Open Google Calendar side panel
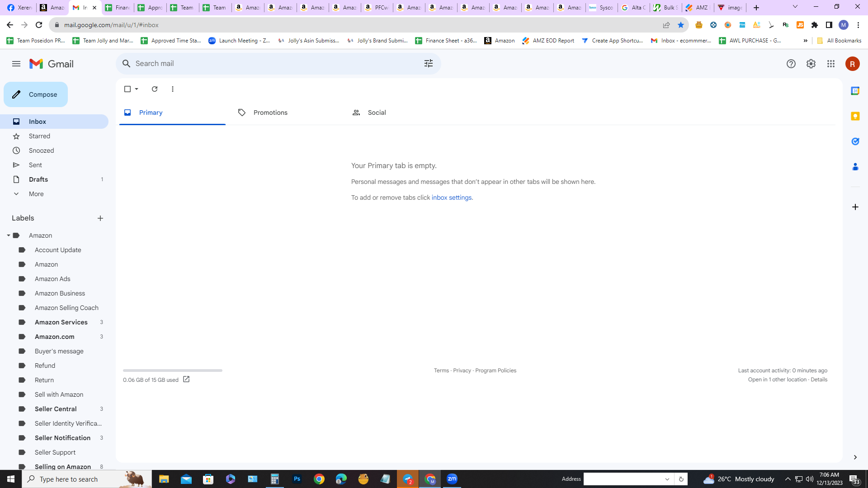This screenshot has height=488, width=868. pos(855,91)
